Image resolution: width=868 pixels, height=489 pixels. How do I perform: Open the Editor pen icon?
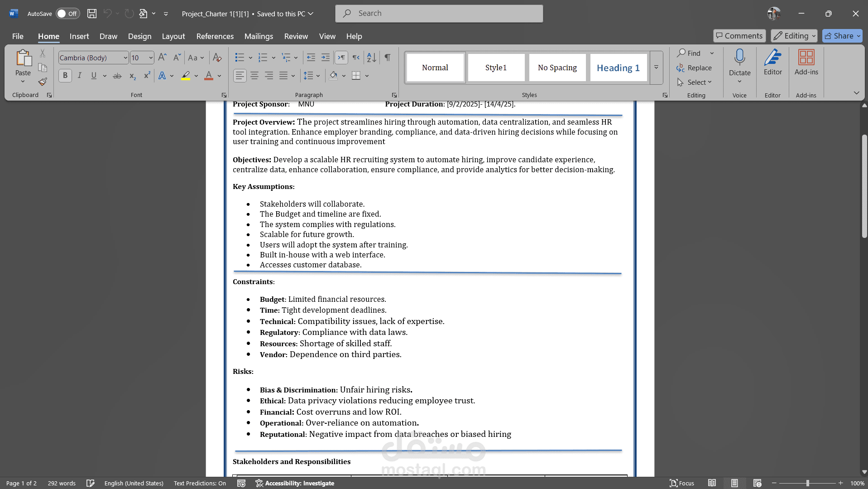(772, 57)
